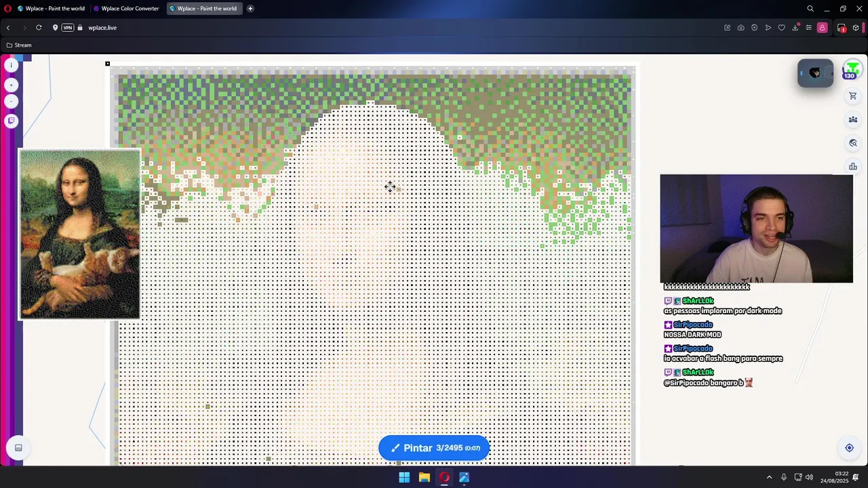Center on my location with target button

click(849, 447)
